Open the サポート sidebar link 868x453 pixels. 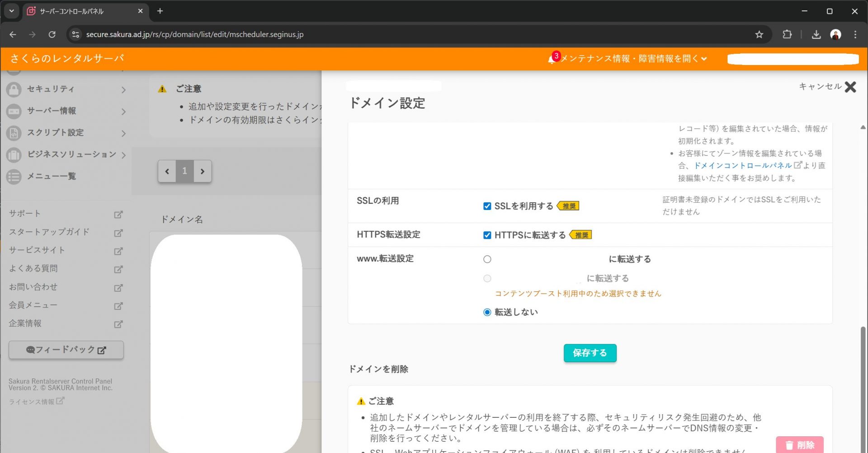25,214
